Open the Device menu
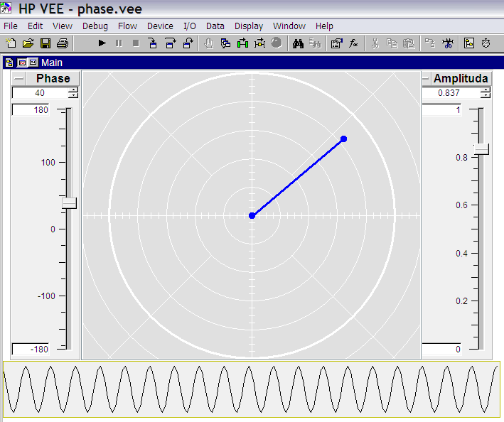 [160, 26]
